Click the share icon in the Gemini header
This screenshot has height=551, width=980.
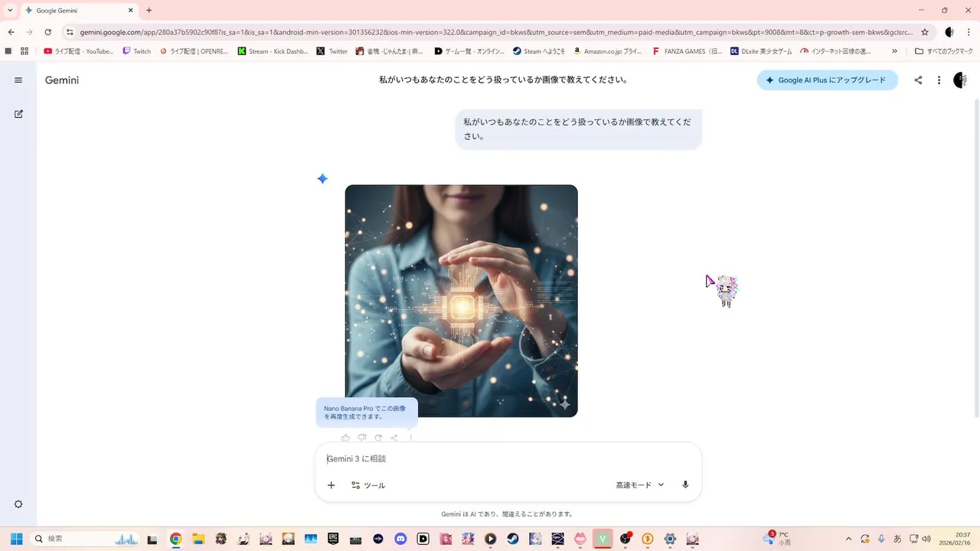[918, 80]
